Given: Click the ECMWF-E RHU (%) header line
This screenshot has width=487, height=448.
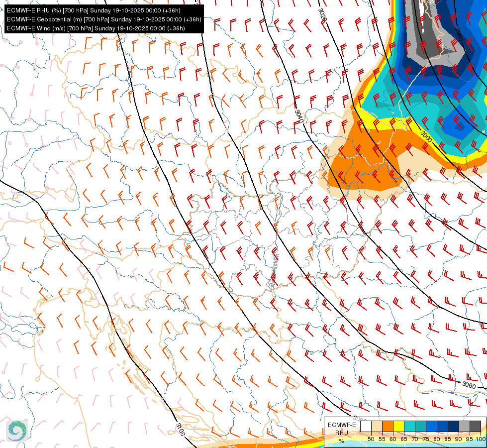Looking at the screenshot, I should click(94, 10).
